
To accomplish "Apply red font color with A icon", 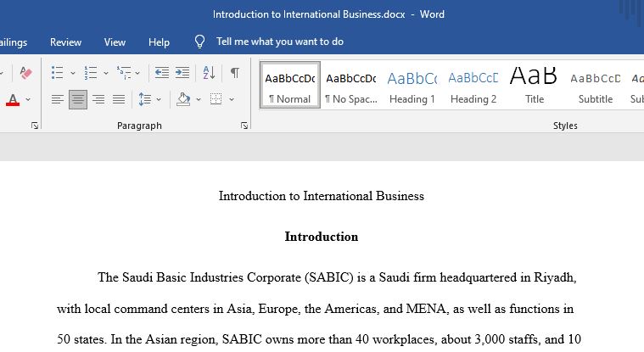I will click(13, 99).
